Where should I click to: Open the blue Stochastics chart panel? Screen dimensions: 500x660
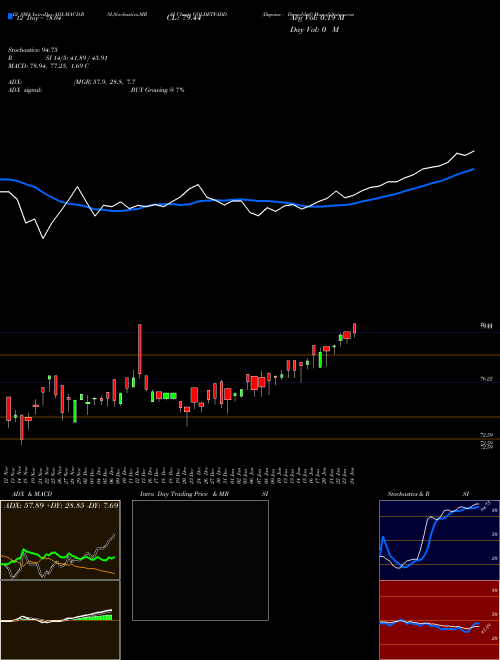click(439, 540)
